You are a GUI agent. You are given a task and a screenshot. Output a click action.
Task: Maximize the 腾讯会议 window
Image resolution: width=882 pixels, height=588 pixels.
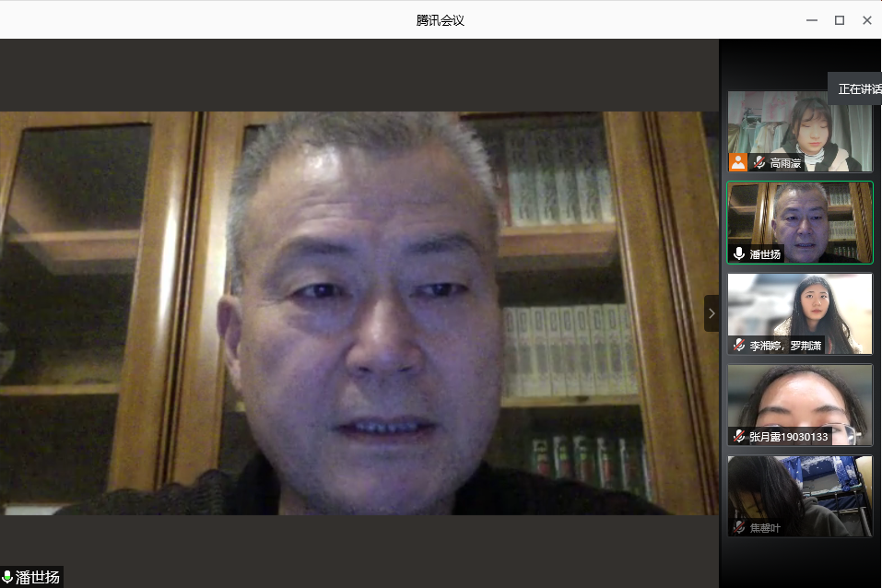[840, 19]
